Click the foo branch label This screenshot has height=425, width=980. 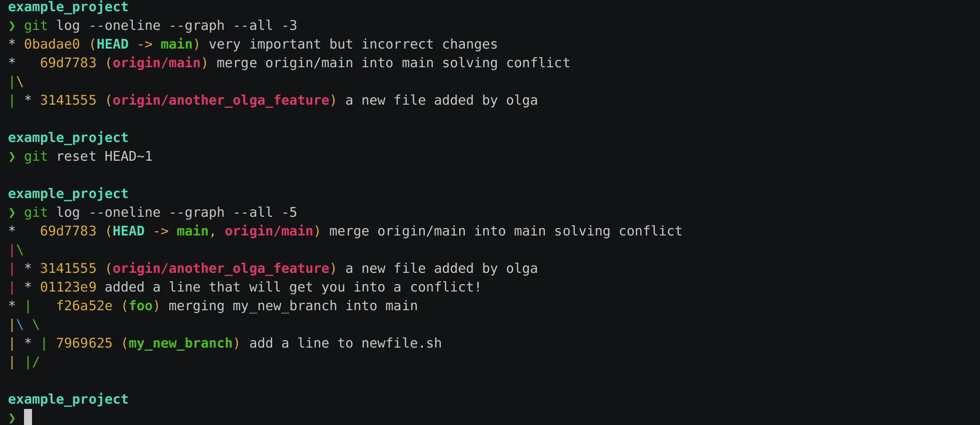(141, 306)
